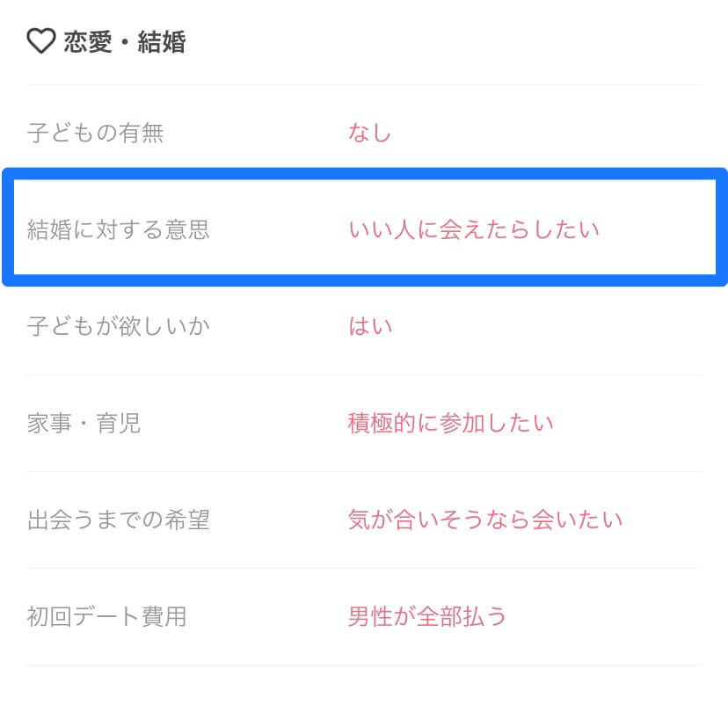
Task: Open the 子どもが欲しいか row
Action: (365, 326)
